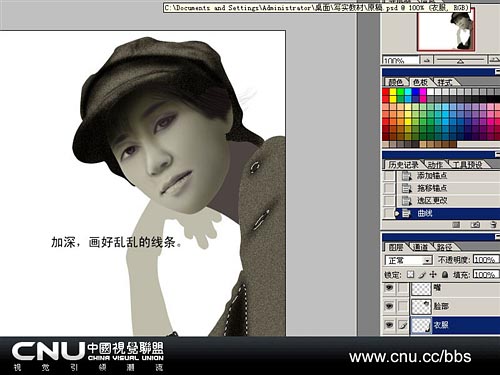Click history slider marker next to 曲线
Viewport: 500px width, 375px height.
pos(397,213)
